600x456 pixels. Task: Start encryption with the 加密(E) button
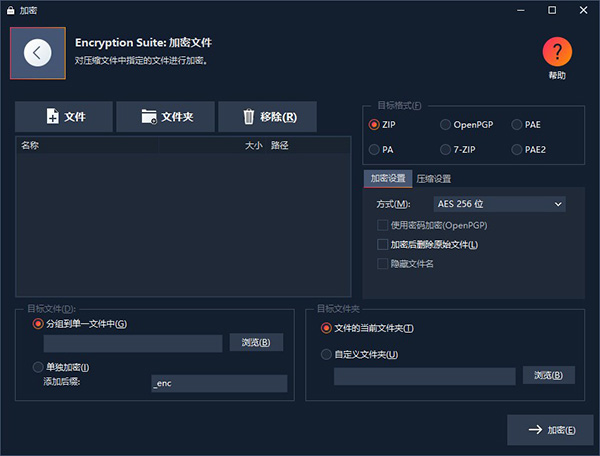(550, 430)
